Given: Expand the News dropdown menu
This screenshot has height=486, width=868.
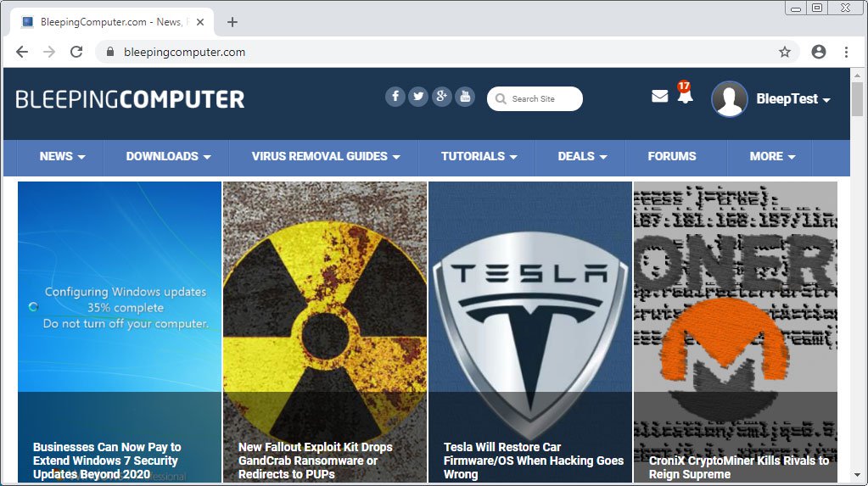Looking at the screenshot, I should (x=62, y=156).
